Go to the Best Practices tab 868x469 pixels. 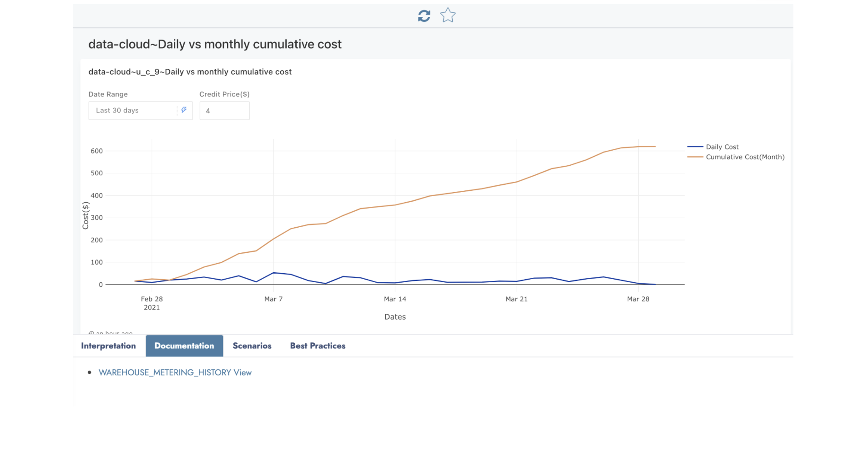[x=318, y=346]
